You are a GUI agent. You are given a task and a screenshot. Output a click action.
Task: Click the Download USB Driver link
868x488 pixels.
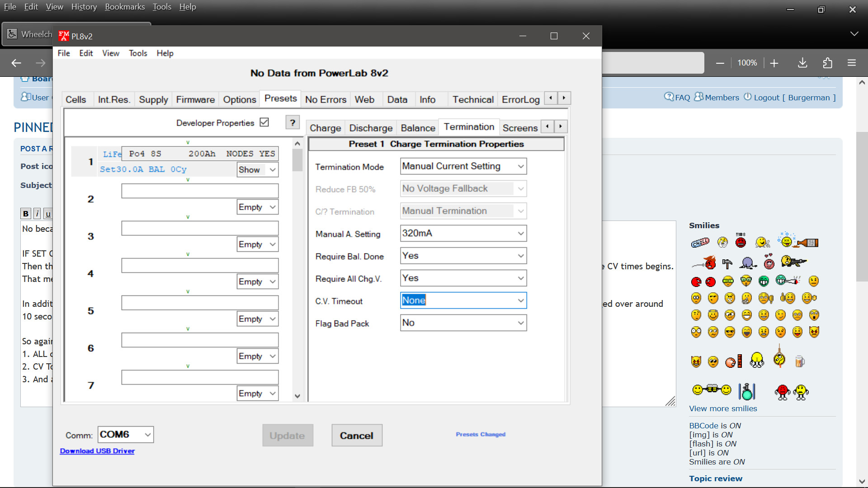tap(97, 451)
